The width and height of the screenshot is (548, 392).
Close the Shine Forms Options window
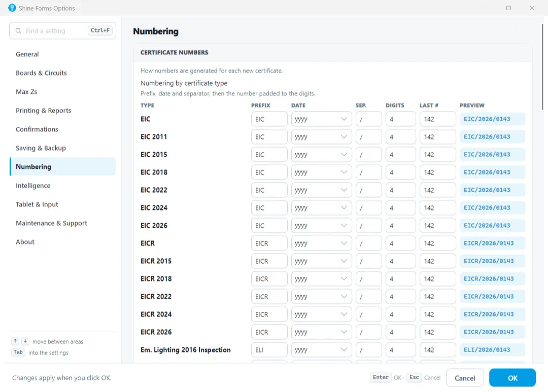[532, 8]
